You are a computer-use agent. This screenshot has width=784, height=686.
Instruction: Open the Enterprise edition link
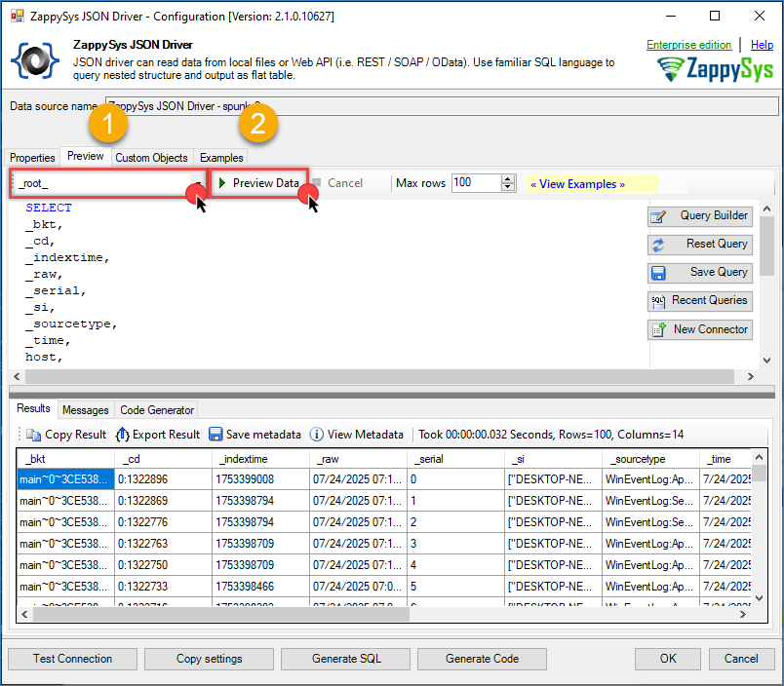pos(689,45)
